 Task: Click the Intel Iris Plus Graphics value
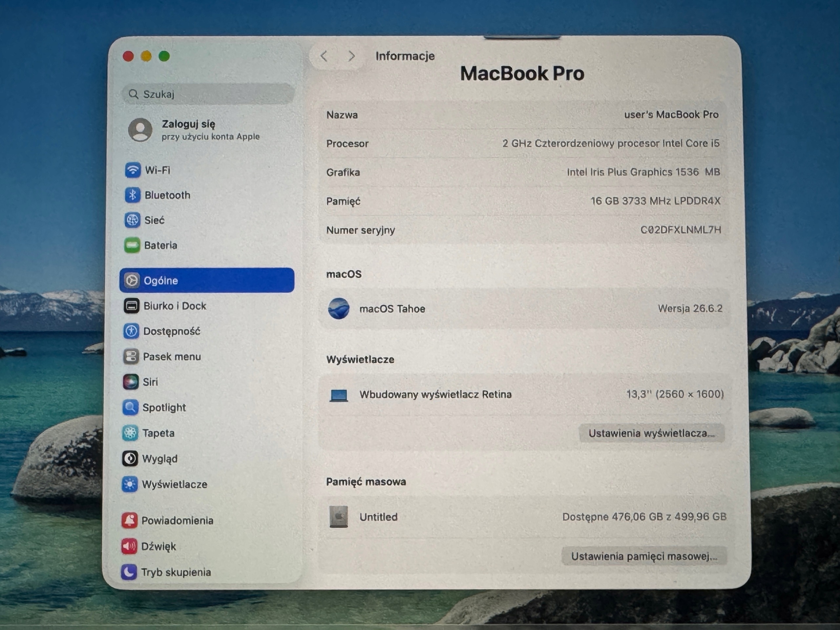[x=643, y=172]
